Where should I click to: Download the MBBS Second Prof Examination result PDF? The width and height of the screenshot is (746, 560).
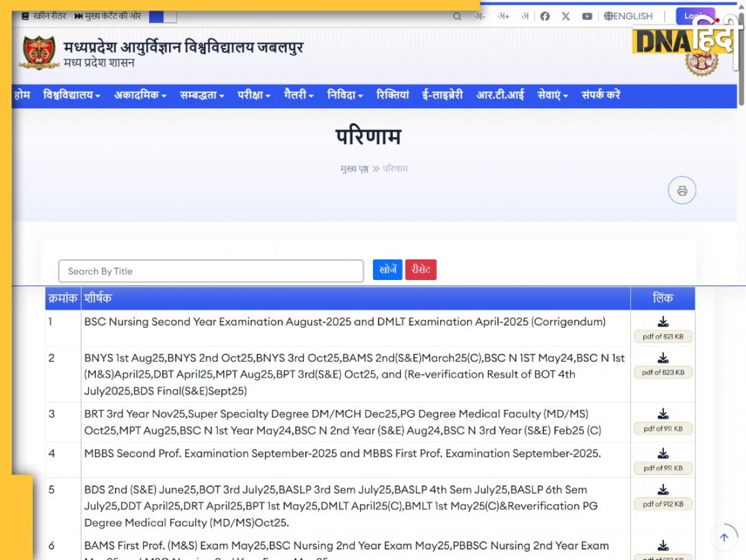662,454
